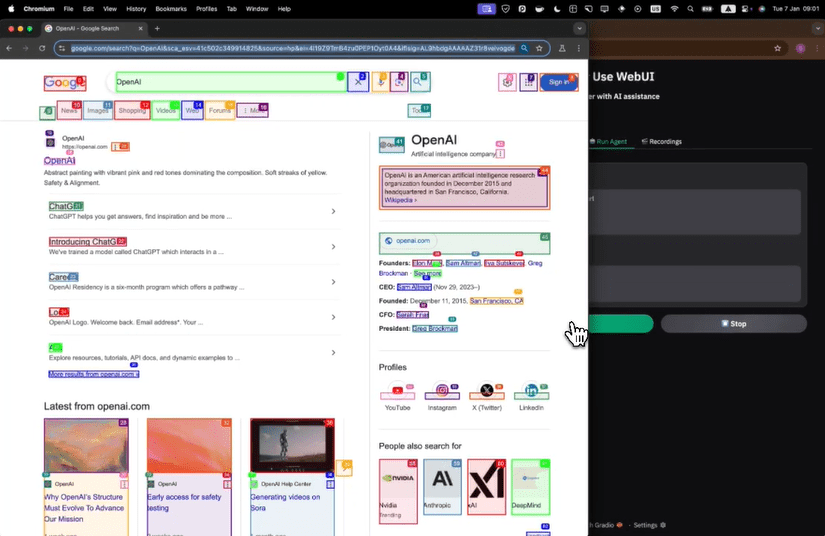Expand the ChatGPT sitelink chevron
The height and width of the screenshot is (536, 825).
pos(333,211)
